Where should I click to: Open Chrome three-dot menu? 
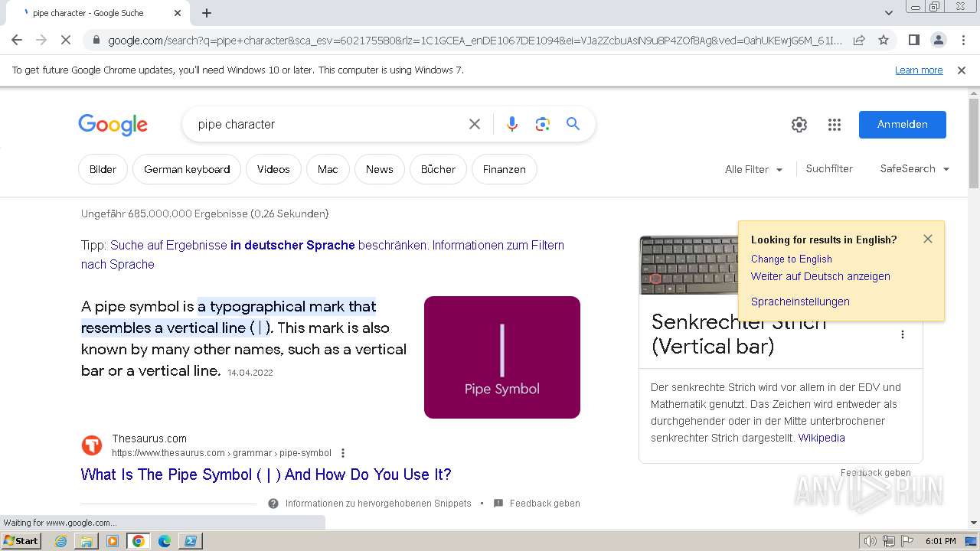tap(962, 40)
